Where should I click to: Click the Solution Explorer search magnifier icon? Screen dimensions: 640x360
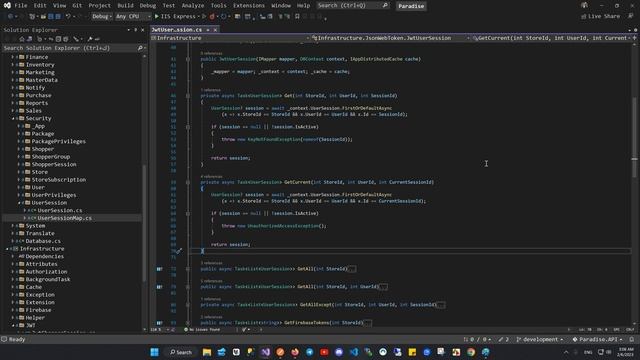(140, 48)
